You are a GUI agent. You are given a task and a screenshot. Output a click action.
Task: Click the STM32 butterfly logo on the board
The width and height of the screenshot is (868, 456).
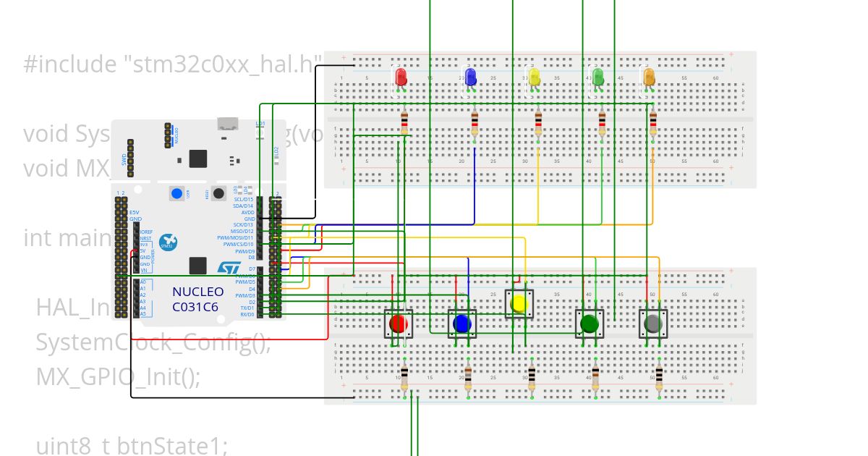(169, 241)
